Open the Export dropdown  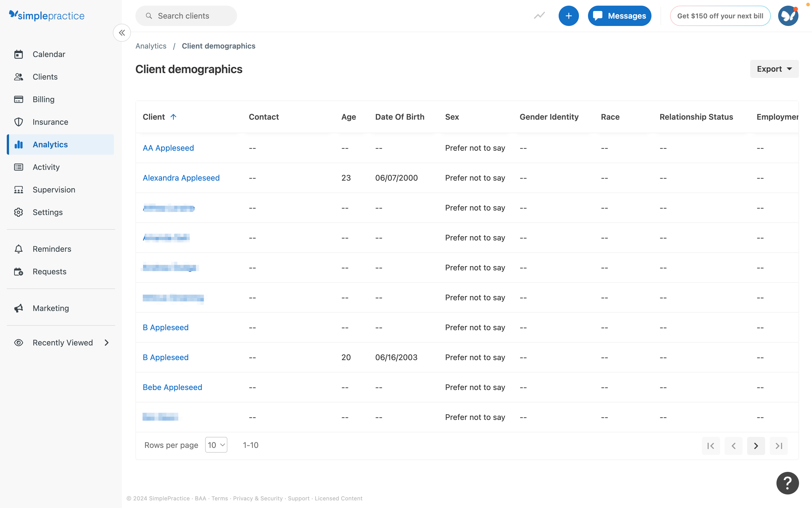774,69
